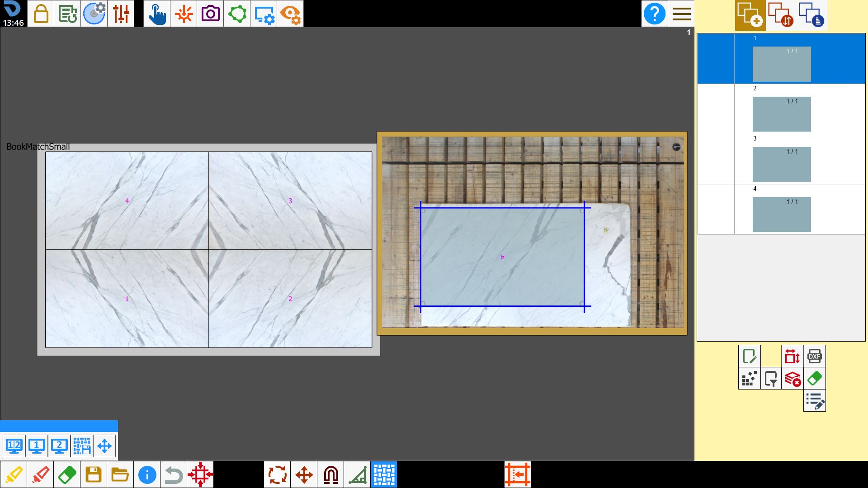
Task: Click the undo arrow button
Action: (x=174, y=474)
